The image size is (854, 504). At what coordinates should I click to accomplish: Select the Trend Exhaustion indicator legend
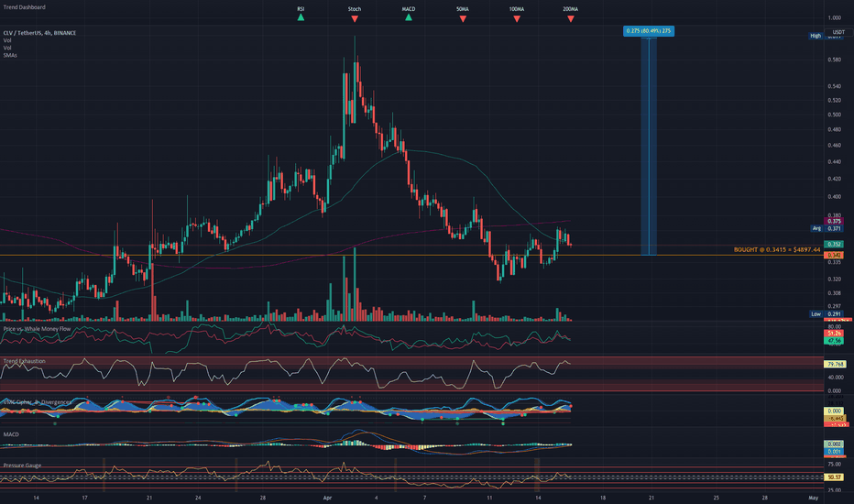point(25,361)
